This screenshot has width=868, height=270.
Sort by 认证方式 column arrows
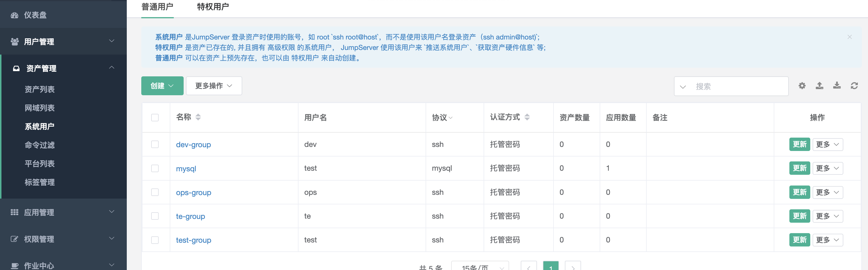[x=527, y=117]
